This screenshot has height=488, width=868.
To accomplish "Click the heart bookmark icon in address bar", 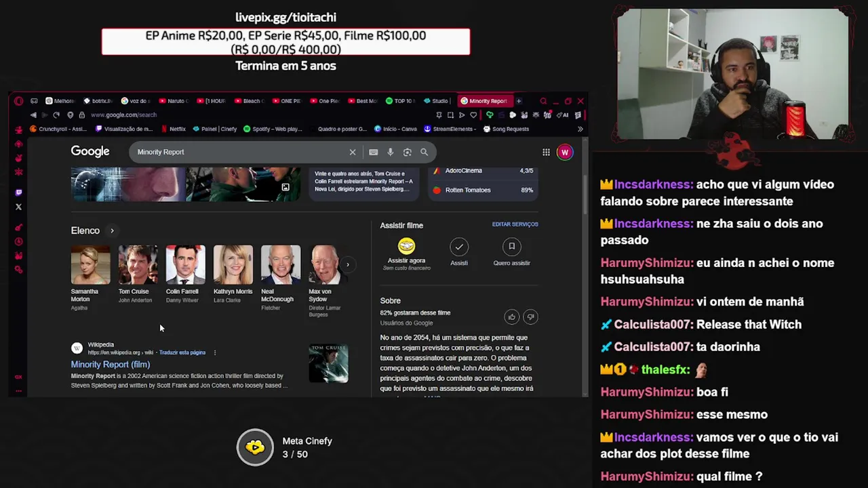I will pyautogui.click(x=473, y=115).
